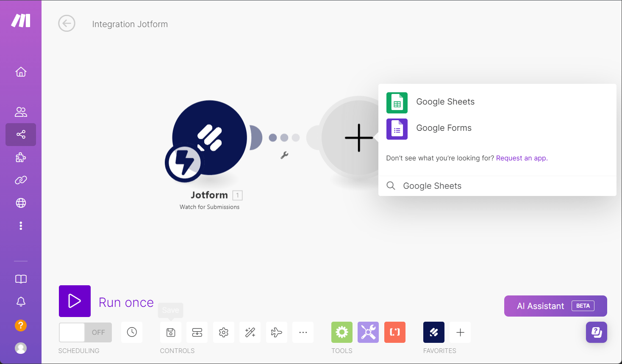Open the Home dashboard icon
The image size is (622, 364).
[x=21, y=72]
